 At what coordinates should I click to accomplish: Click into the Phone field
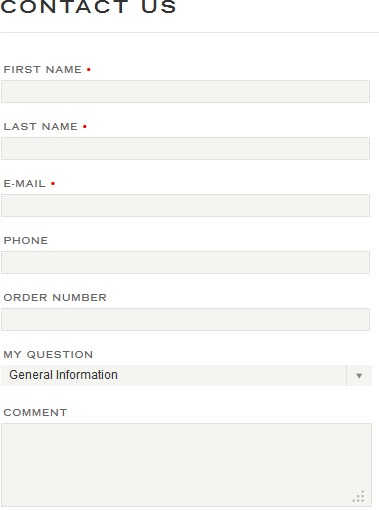(185, 262)
